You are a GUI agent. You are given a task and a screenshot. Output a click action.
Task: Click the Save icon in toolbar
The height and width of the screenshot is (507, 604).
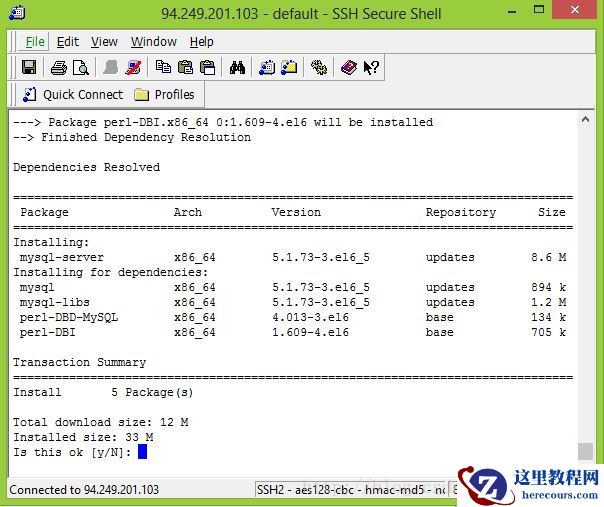(29, 68)
